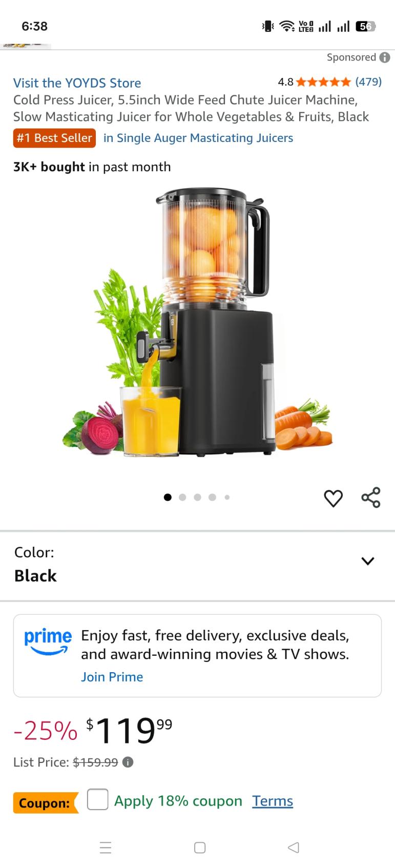Select the second image carousel dot
395x868 pixels.
182,497
